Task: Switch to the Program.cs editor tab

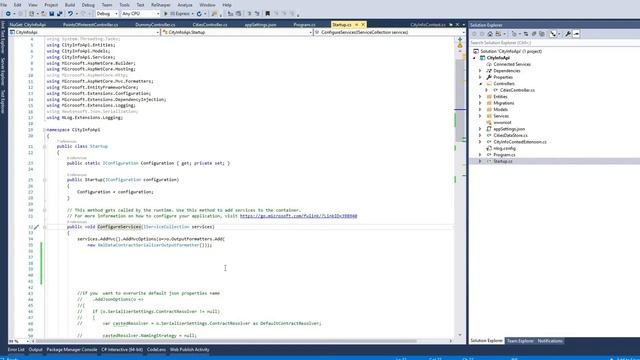Action: click(304, 24)
